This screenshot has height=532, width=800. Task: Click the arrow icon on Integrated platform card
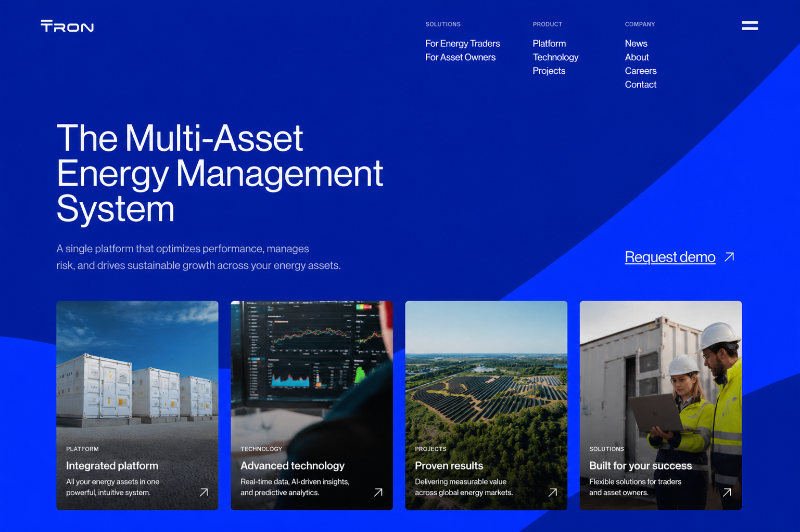(x=204, y=492)
